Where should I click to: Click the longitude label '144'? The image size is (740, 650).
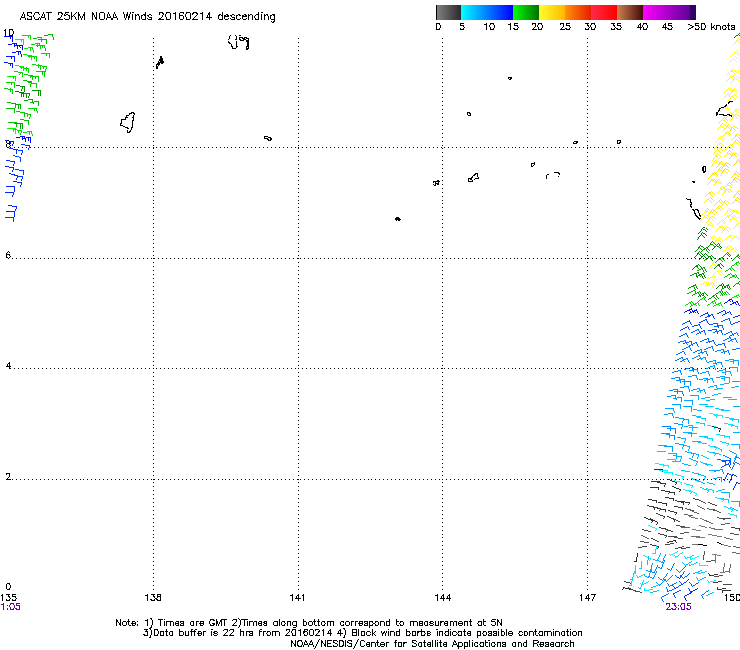(443, 598)
